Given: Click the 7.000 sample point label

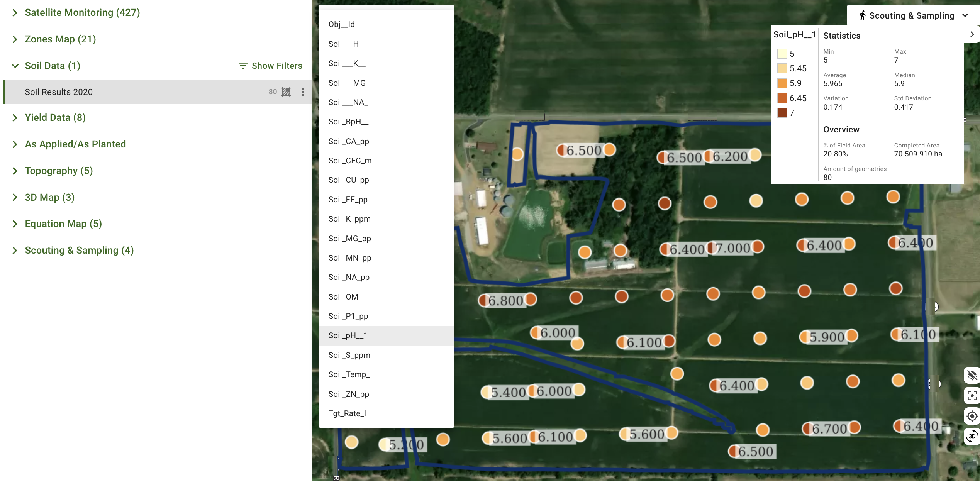Looking at the screenshot, I should coord(732,248).
